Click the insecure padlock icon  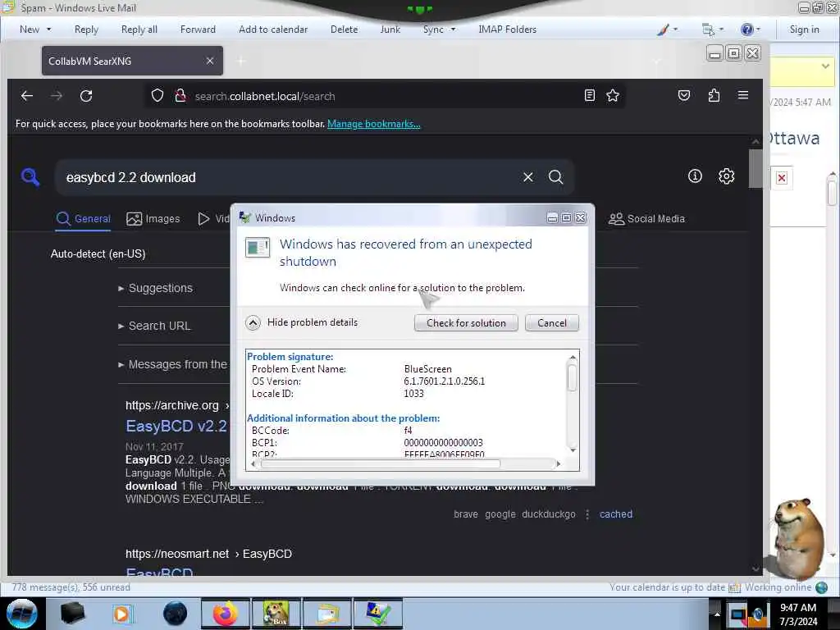(x=180, y=96)
